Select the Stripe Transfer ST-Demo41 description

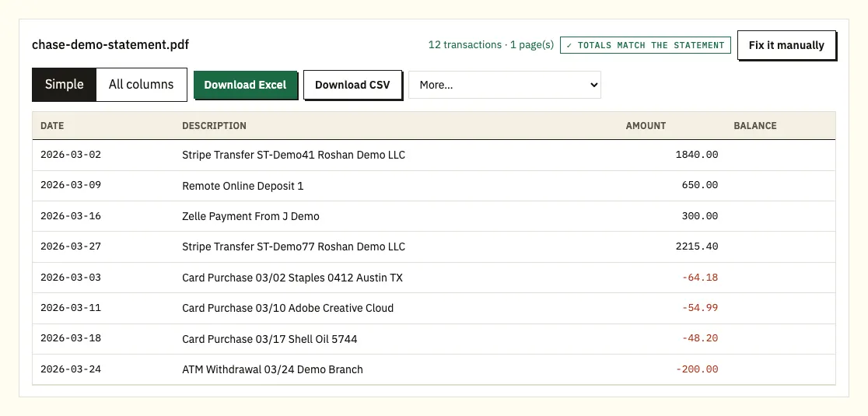[x=293, y=155]
